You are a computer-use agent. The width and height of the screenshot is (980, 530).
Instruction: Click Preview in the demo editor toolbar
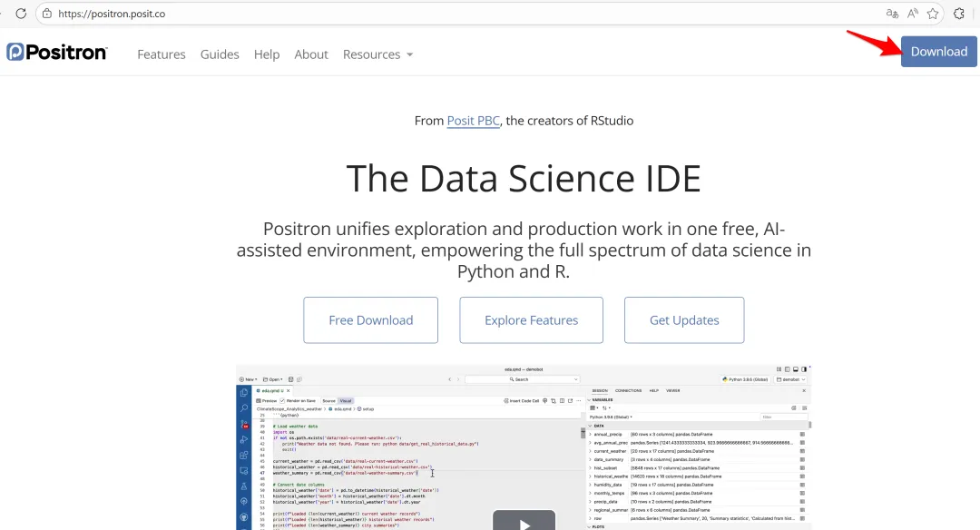point(266,400)
